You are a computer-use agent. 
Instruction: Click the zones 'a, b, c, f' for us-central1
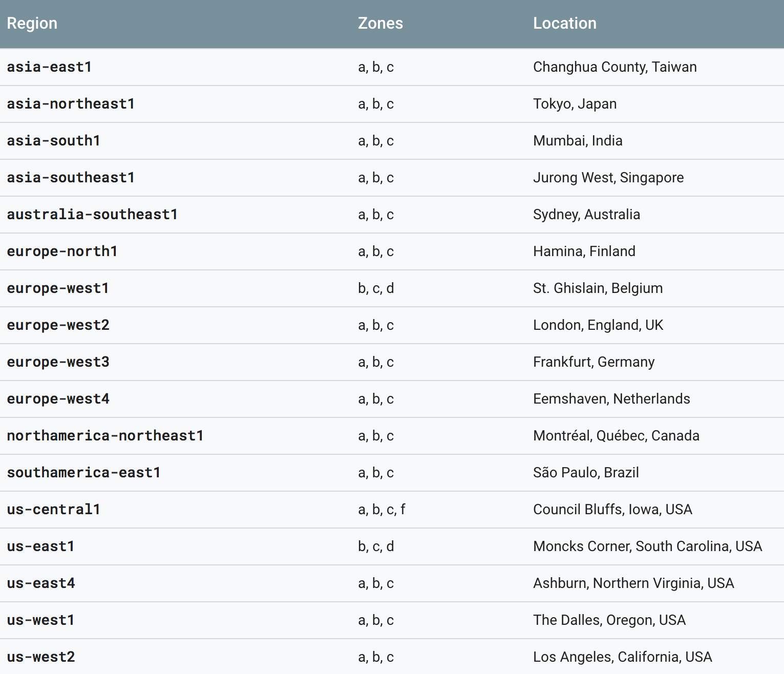(382, 510)
